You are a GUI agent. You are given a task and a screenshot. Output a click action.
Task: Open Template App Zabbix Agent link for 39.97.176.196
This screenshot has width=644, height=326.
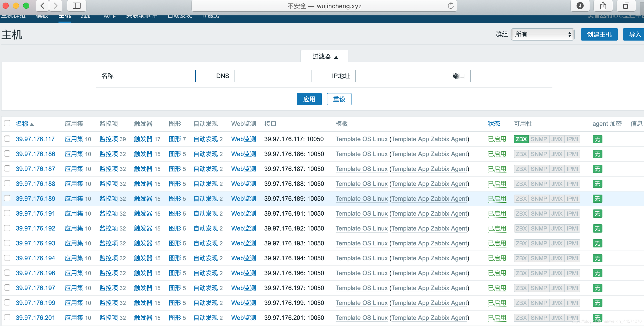tap(430, 273)
